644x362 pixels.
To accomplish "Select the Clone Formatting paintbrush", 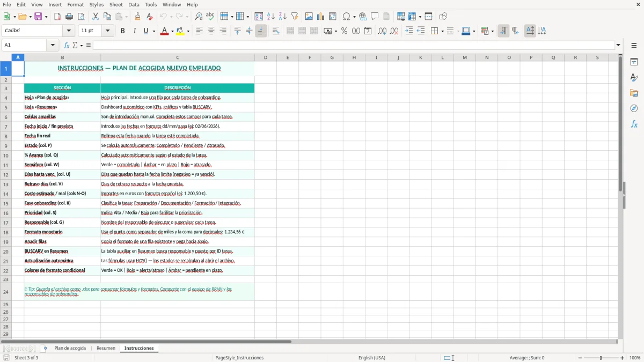I will click(x=137, y=17).
